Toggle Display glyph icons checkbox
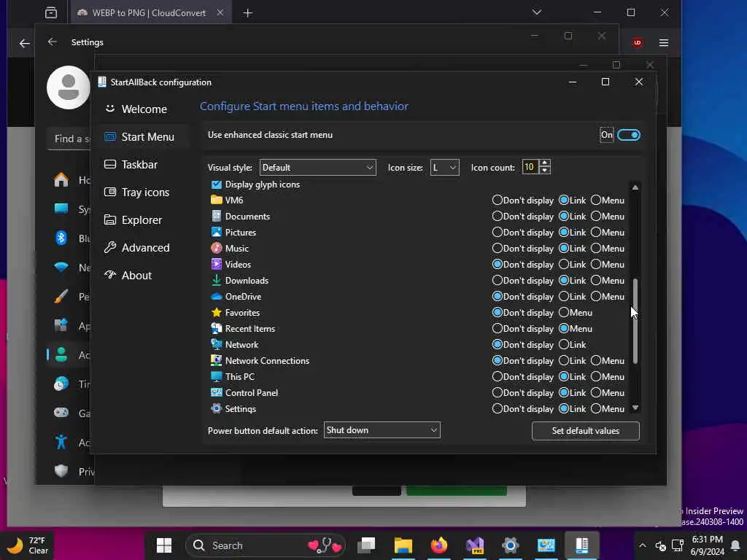 point(216,184)
